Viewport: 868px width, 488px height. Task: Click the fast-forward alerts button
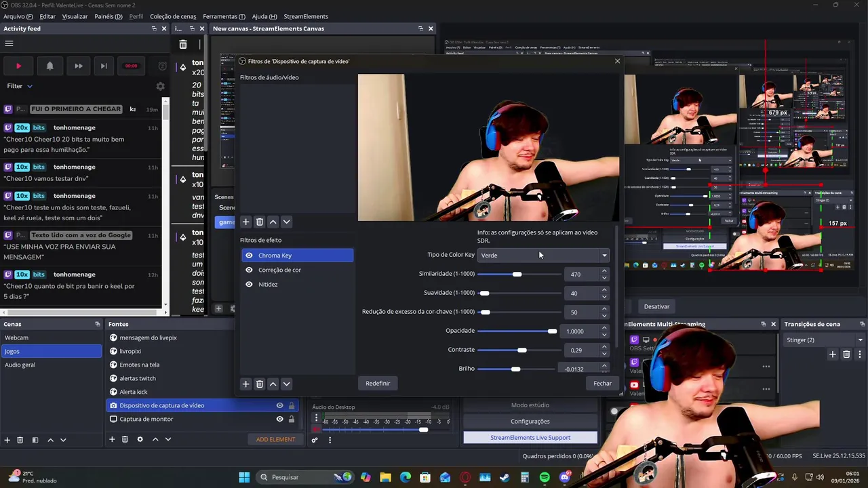click(x=78, y=66)
